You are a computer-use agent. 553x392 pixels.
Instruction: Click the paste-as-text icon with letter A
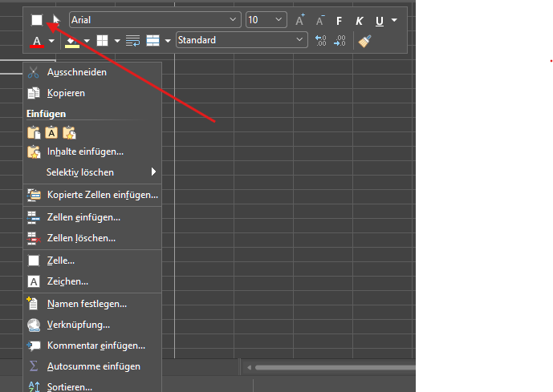pos(51,133)
